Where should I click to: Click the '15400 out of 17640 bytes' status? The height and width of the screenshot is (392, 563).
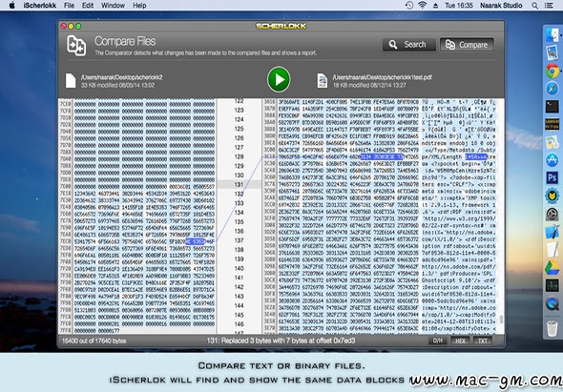coord(94,340)
